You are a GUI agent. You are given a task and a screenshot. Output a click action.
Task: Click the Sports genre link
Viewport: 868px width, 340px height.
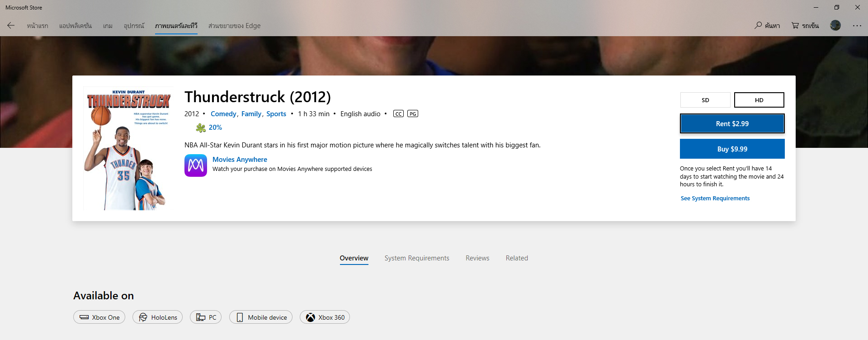tap(276, 114)
